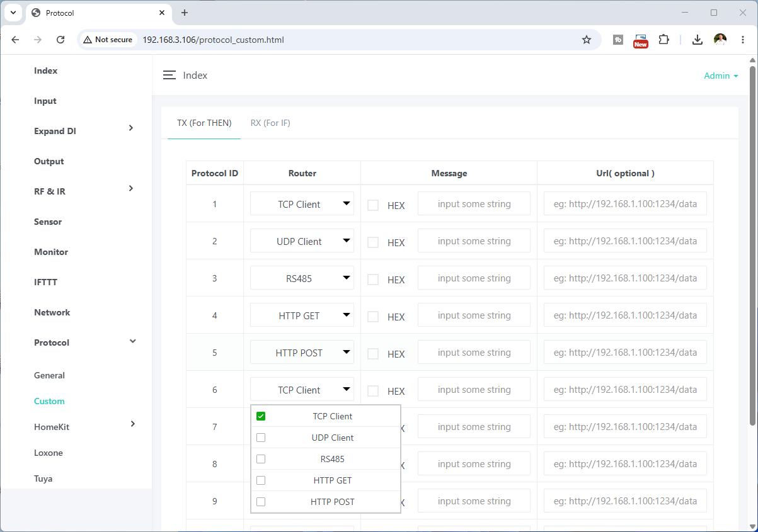Tick the RS485 checkbox in dropdown list

(x=261, y=459)
